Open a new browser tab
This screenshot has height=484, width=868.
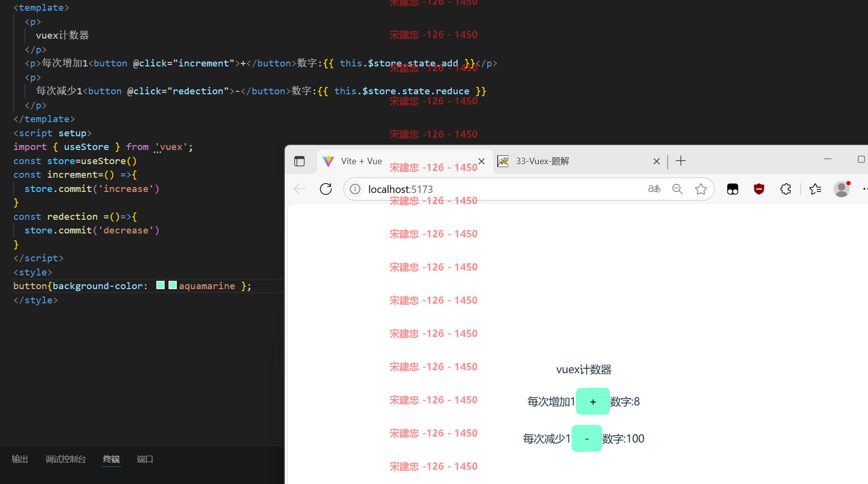[x=681, y=161]
